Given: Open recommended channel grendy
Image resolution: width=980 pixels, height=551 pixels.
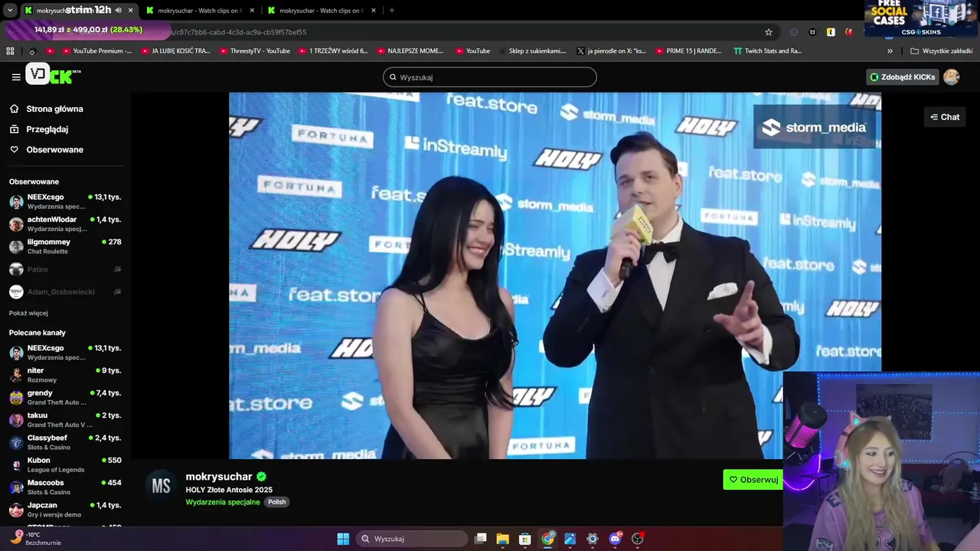Looking at the screenshot, I should (x=65, y=397).
